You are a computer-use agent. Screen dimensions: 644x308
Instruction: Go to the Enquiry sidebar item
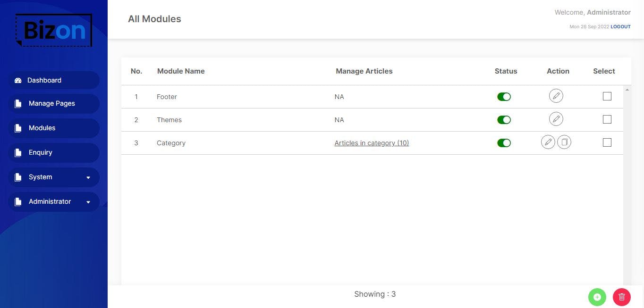click(x=41, y=153)
